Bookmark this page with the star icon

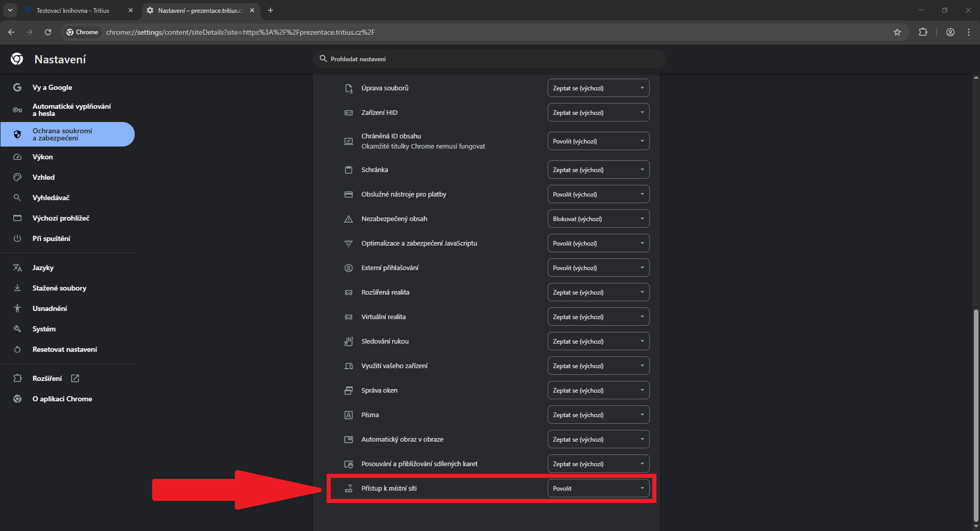tap(897, 32)
